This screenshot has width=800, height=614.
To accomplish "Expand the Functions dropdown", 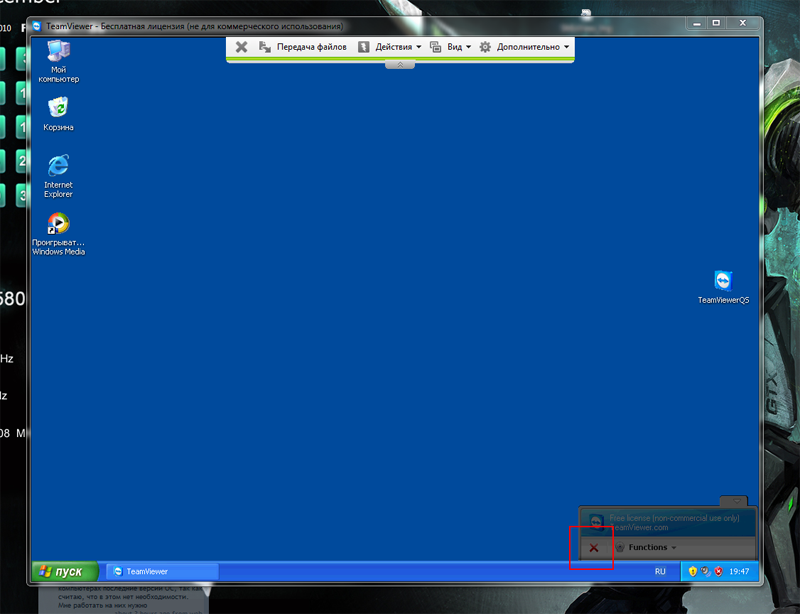I will tap(646, 548).
